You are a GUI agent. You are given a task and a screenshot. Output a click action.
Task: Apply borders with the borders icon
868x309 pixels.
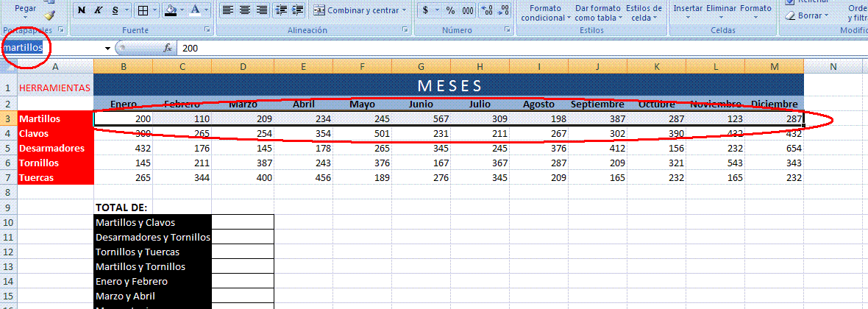pyautogui.click(x=143, y=11)
